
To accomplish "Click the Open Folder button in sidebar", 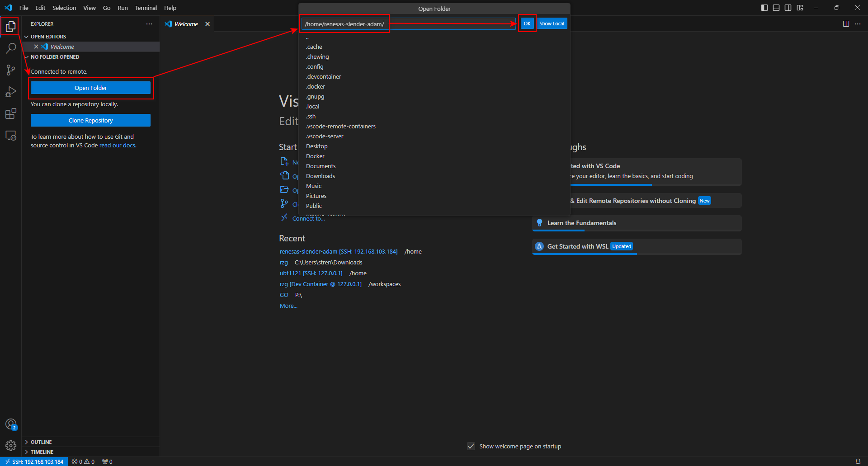I will point(90,88).
